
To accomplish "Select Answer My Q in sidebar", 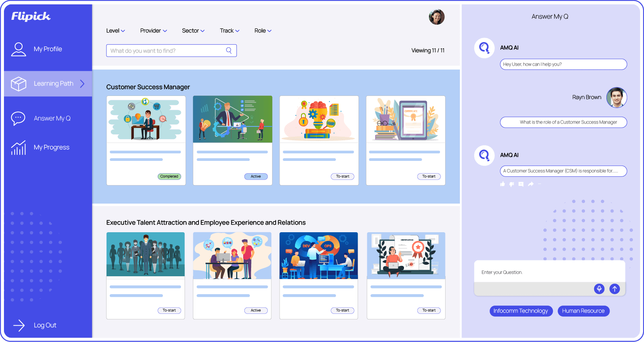I will pos(52,118).
